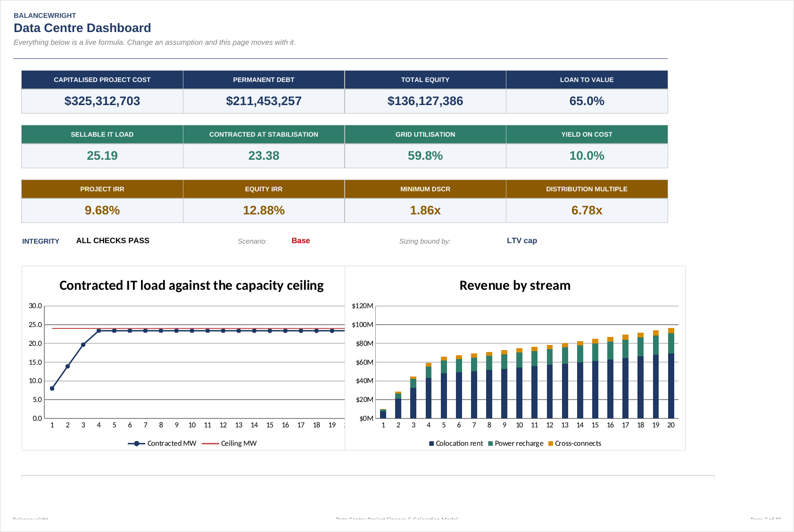Click the Colocation rent legend swatch

(431, 443)
